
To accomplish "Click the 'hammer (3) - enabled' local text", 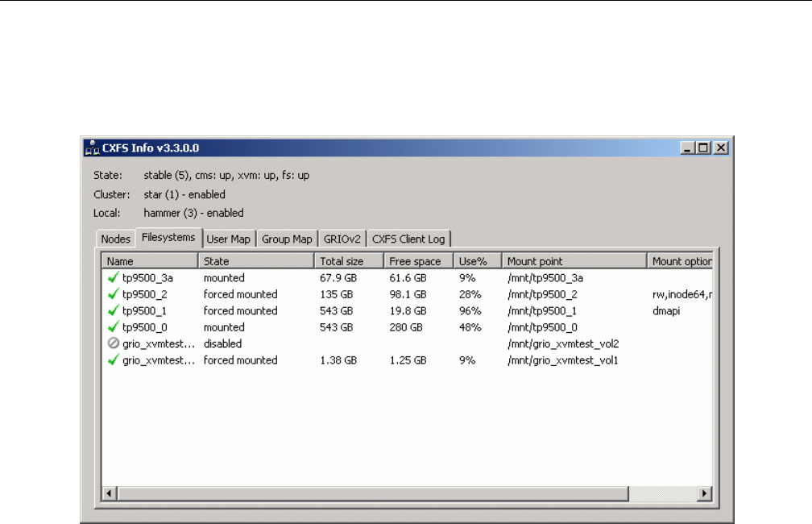I will coord(193,213).
